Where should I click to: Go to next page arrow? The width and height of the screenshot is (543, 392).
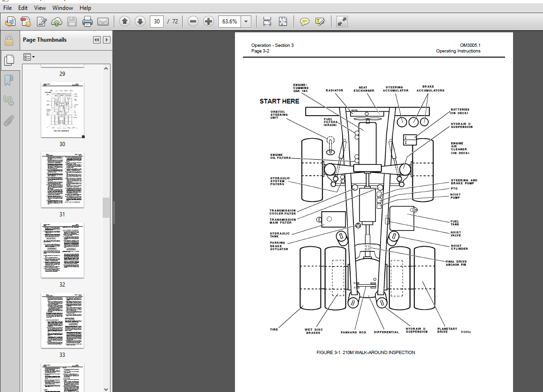click(x=140, y=22)
